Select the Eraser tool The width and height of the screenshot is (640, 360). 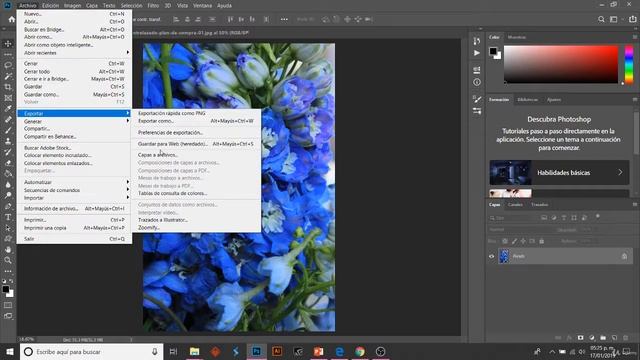click(x=8, y=163)
